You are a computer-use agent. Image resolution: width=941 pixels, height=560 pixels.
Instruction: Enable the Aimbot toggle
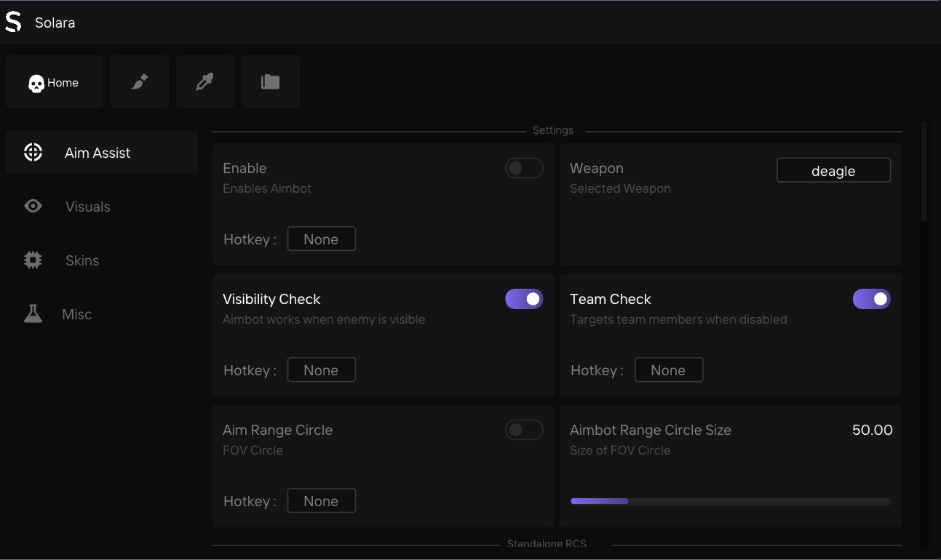(524, 168)
